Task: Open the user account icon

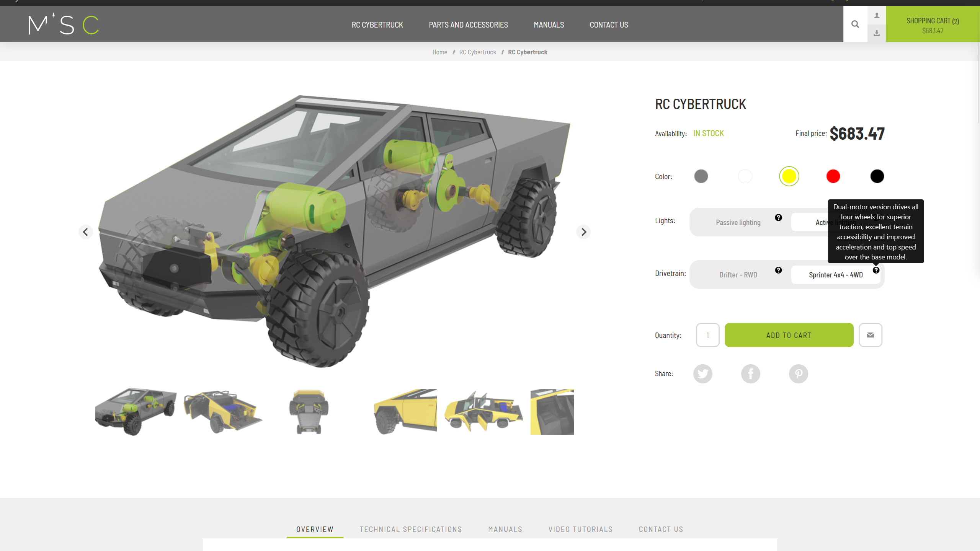Action: tap(877, 15)
